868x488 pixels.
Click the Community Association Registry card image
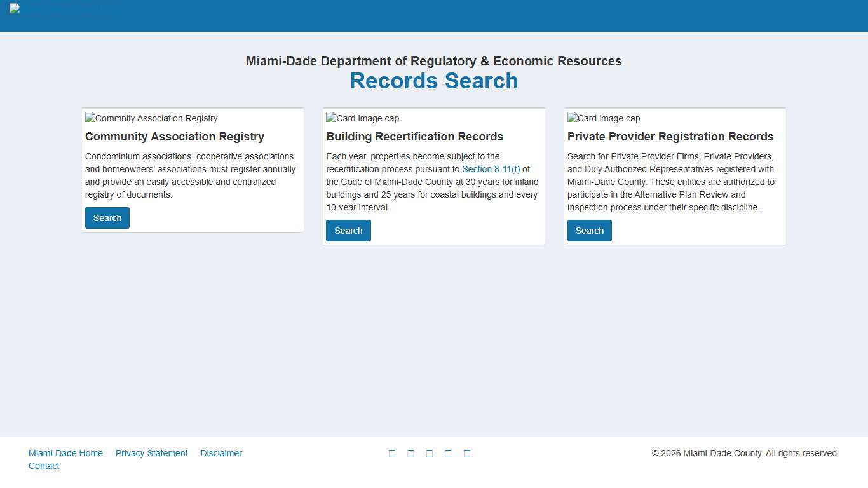(x=151, y=118)
